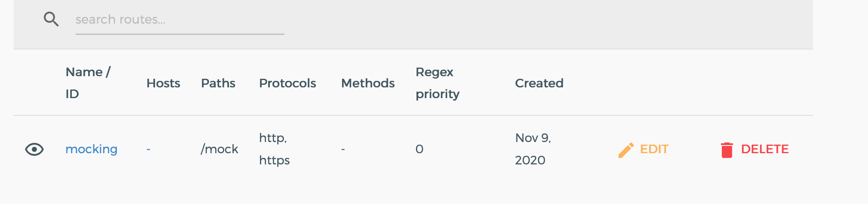868x204 pixels.
Task: Click the magnifying glass search icon
Action: click(x=51, y=19)
